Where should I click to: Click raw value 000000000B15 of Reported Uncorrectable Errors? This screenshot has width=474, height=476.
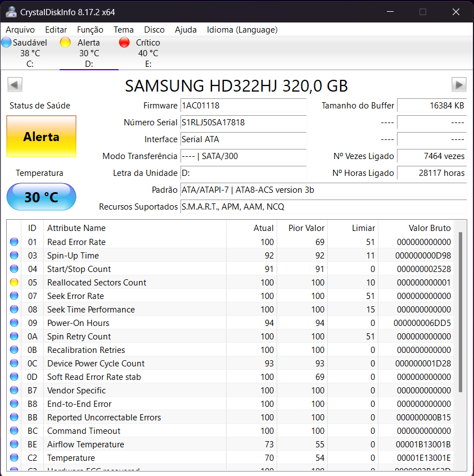click(x=423, y=418)
